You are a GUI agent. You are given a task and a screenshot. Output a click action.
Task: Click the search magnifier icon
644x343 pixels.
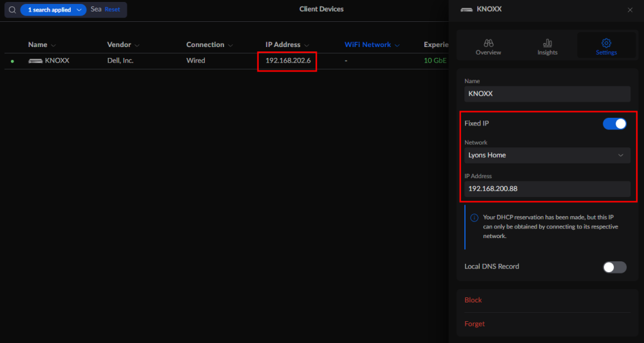[12, 10]
